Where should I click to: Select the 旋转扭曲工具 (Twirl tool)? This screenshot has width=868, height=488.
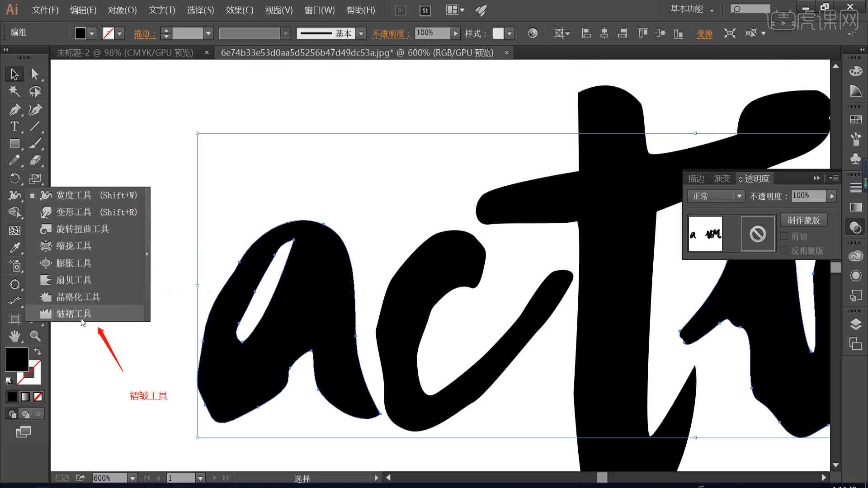point(84,229)
